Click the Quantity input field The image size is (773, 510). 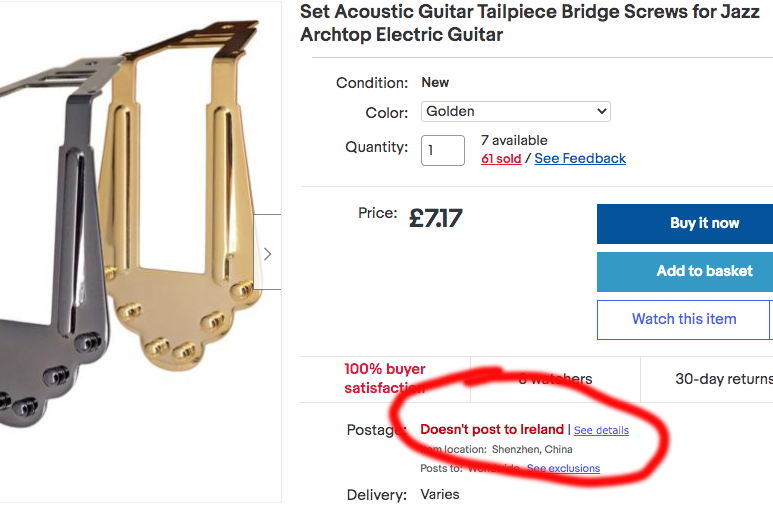(442, 151)
